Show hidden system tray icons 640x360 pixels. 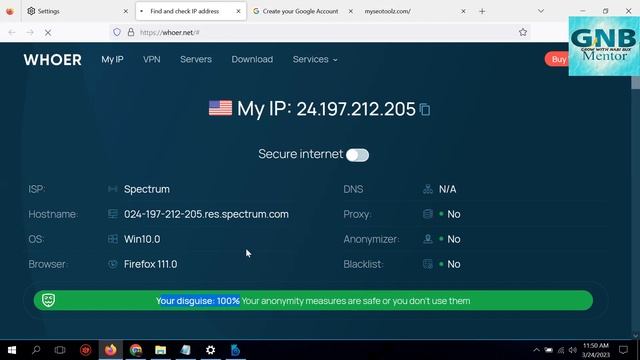click(x=536, y=350)
